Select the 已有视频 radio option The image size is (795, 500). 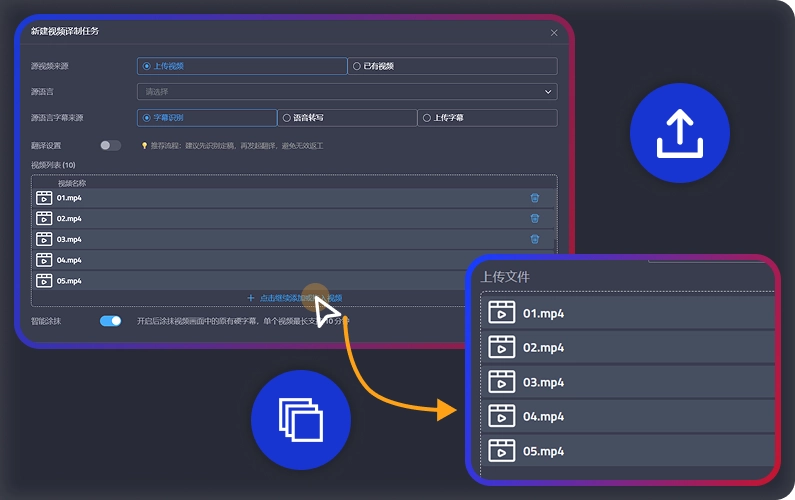(357, 66)
